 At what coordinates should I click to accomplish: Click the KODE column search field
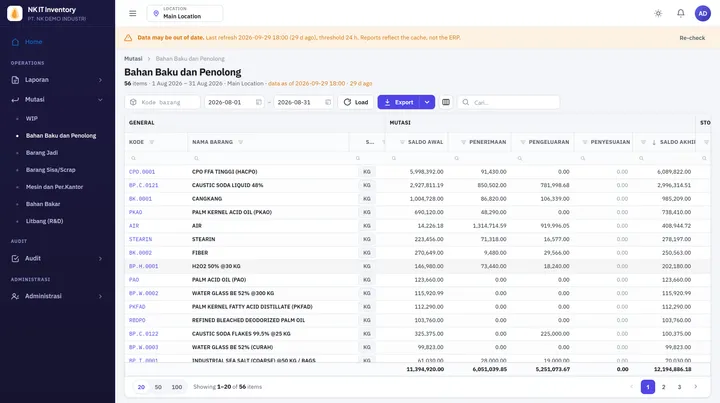tap(156, 158)
